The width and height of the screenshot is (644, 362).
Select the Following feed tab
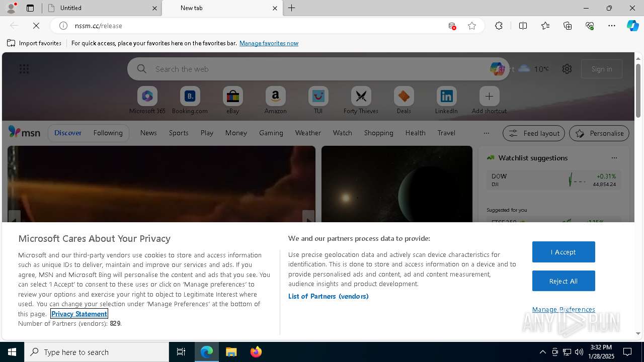[108, 133]
